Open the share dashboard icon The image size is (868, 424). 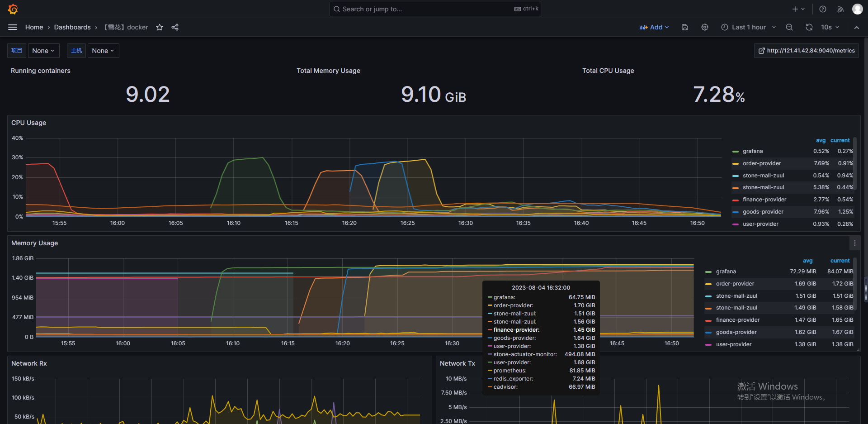pyautogui.click(x=175, y=27)
